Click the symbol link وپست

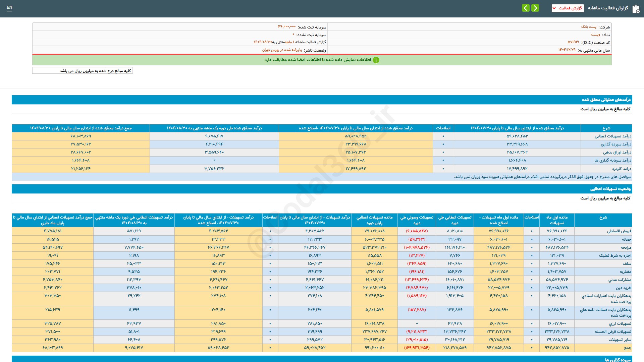(595, 35)
